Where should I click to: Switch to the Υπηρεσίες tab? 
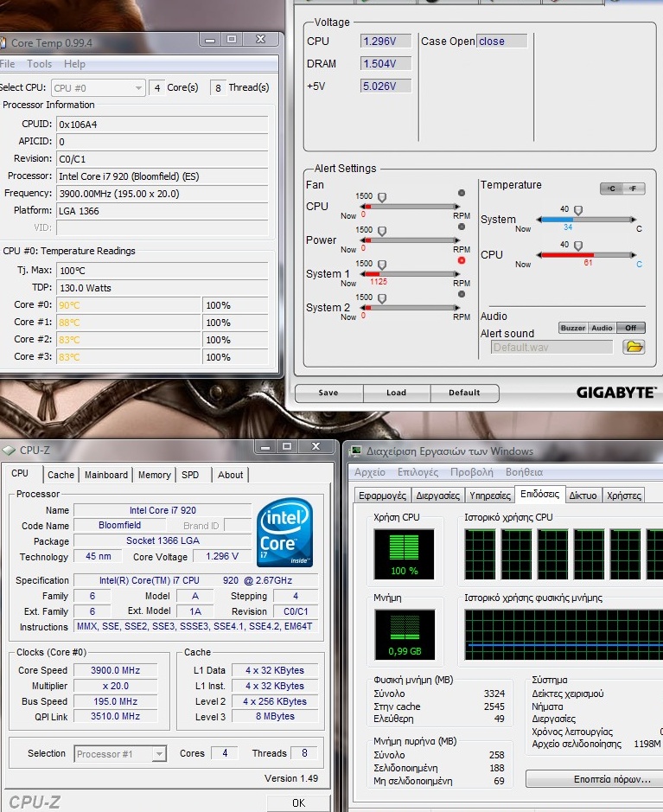490,496
